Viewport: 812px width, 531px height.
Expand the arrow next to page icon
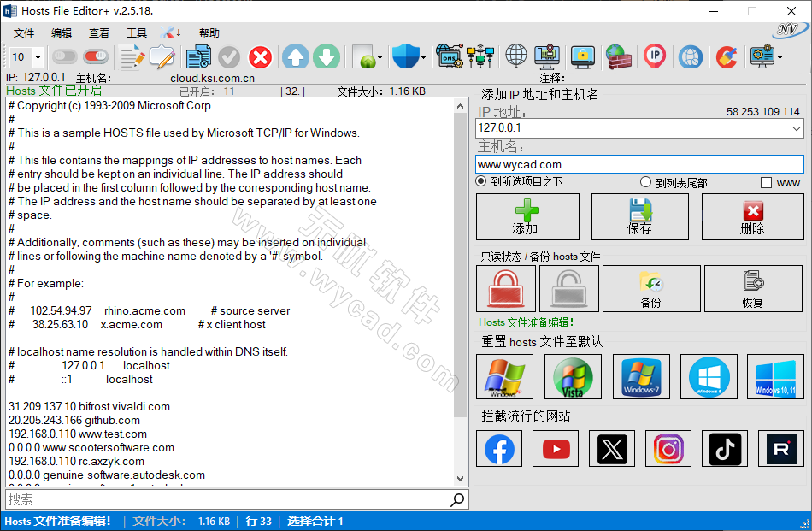pos(380,57)
